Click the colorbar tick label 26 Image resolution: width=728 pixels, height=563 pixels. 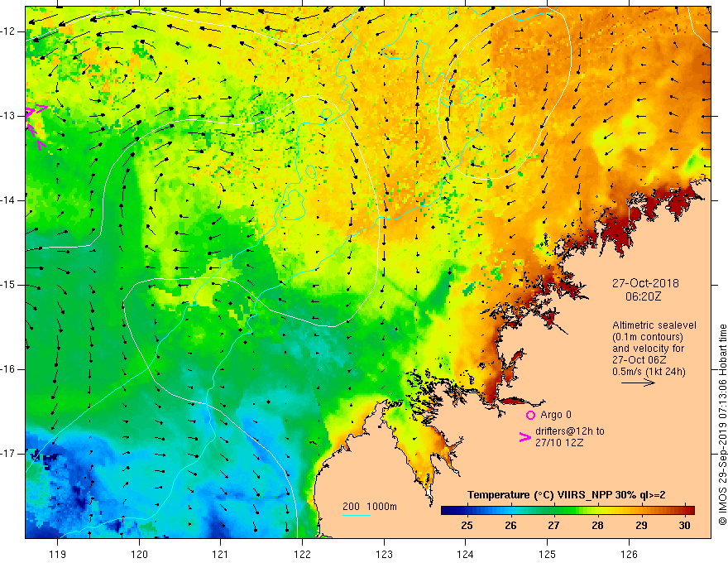510,526
